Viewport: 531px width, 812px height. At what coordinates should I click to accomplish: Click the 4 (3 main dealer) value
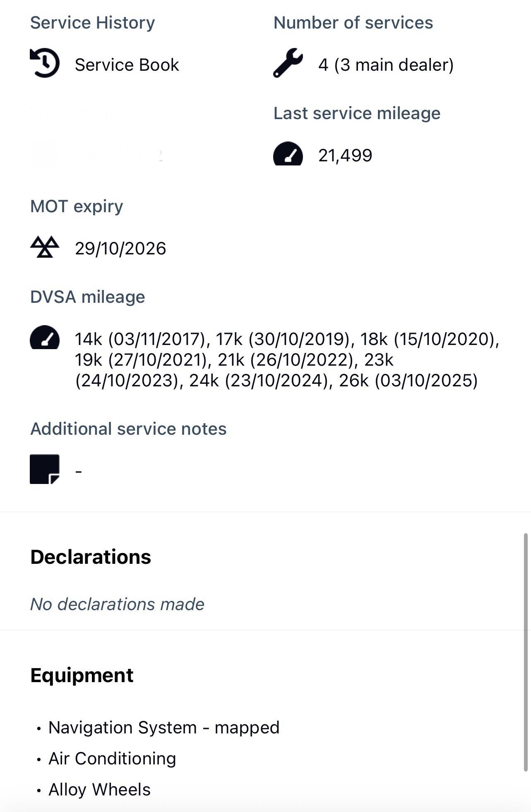click(386, 65)
